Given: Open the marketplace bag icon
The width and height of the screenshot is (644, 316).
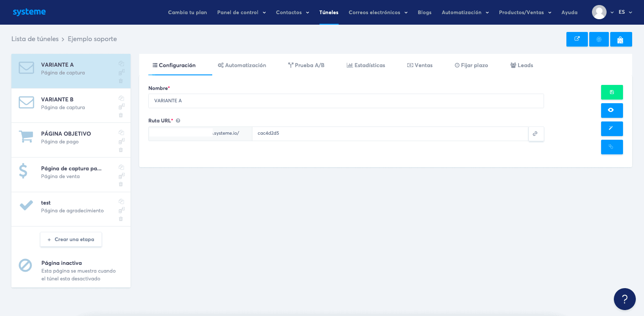Looking at the screenshot, I should tap(621, 39).
